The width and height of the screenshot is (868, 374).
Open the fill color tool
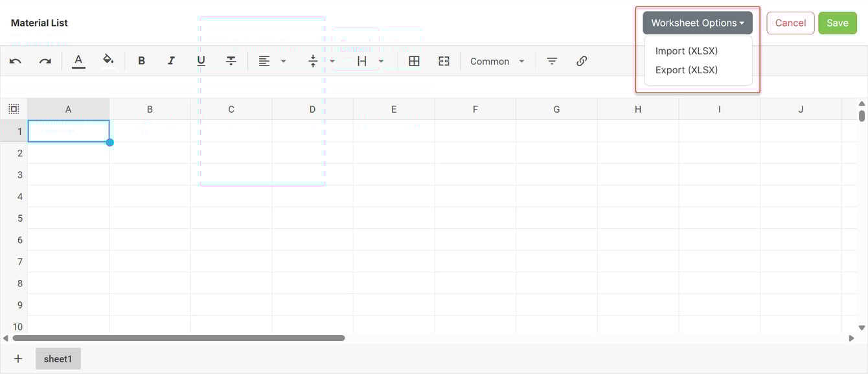(x=108, y=61)
